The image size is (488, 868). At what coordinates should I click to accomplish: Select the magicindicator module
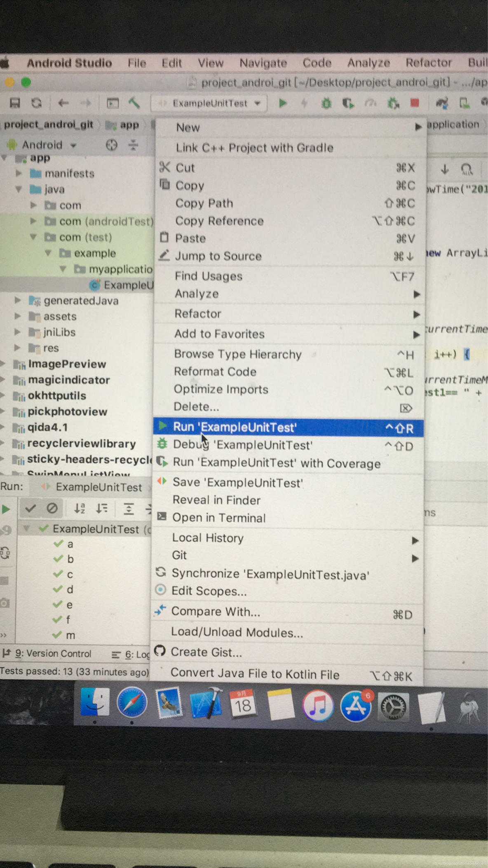tap(69, 380)
